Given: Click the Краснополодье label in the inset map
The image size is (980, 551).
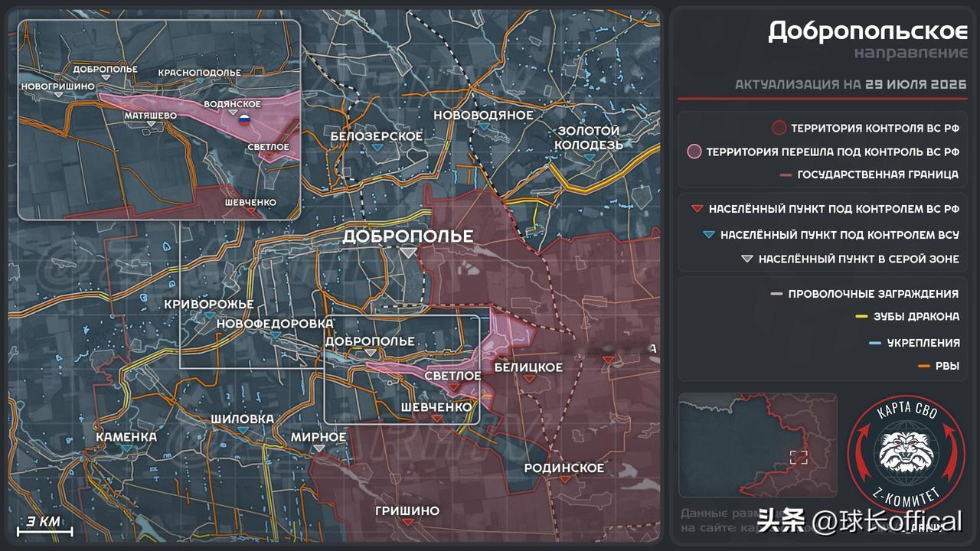Looking at the screenshot, I should tap(199, 72).
